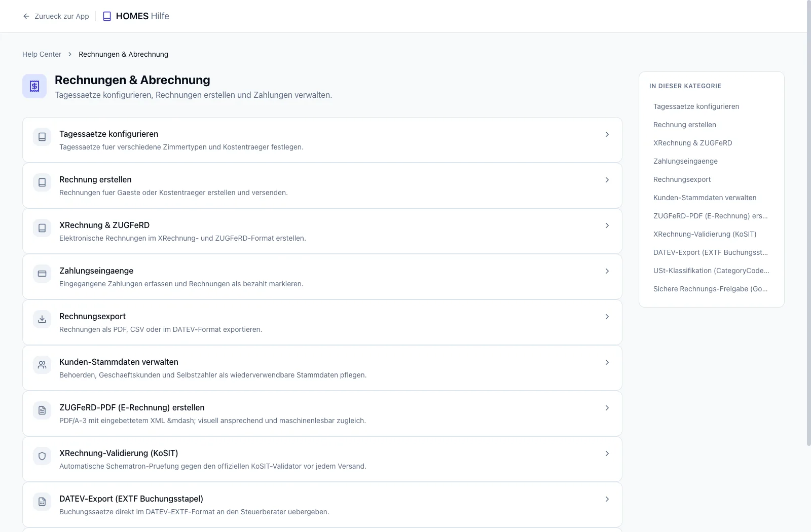Click description 'Eingegangene Zahlungen erfassen und Rechnungen als bezahlt markieren.'

(181, 284)
